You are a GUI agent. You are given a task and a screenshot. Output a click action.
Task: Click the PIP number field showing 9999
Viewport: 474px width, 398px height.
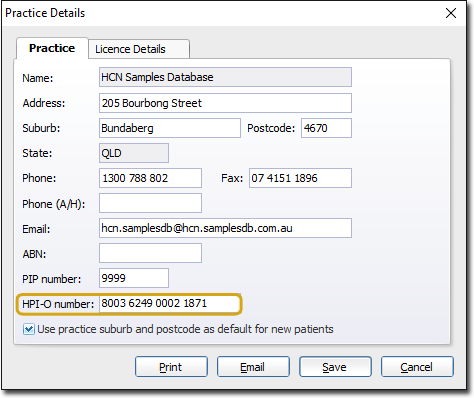[x=134, y=278]
